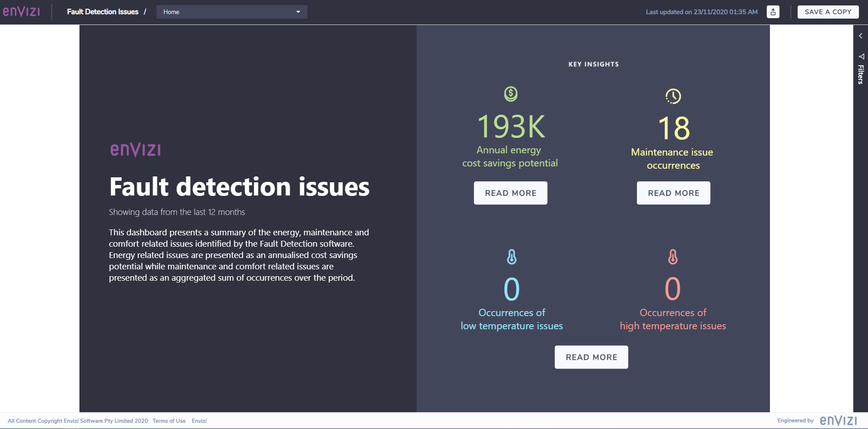Click 'Maintenance issue occurrences' label
The height and width of the screenshot is (429, 868).
coord(672,159)
